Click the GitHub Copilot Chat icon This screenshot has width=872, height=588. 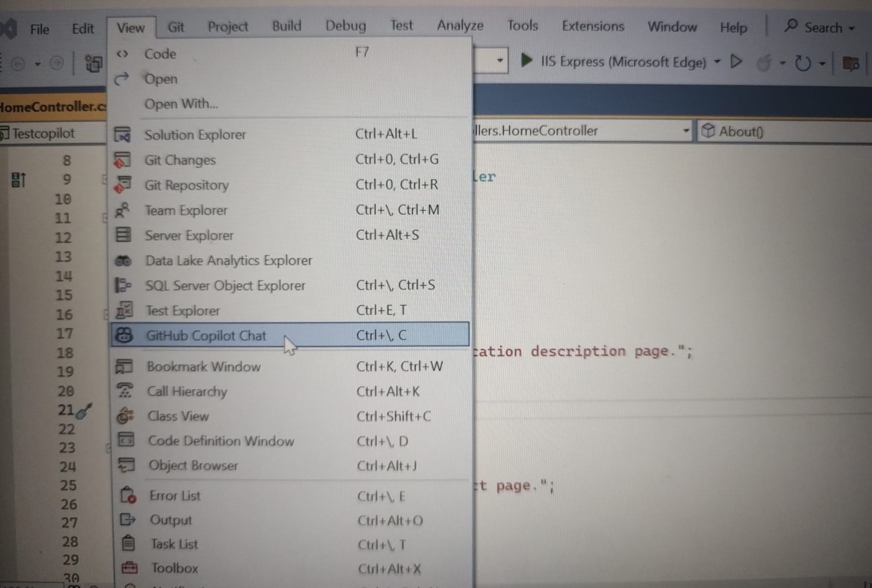(x=124, y=336)
